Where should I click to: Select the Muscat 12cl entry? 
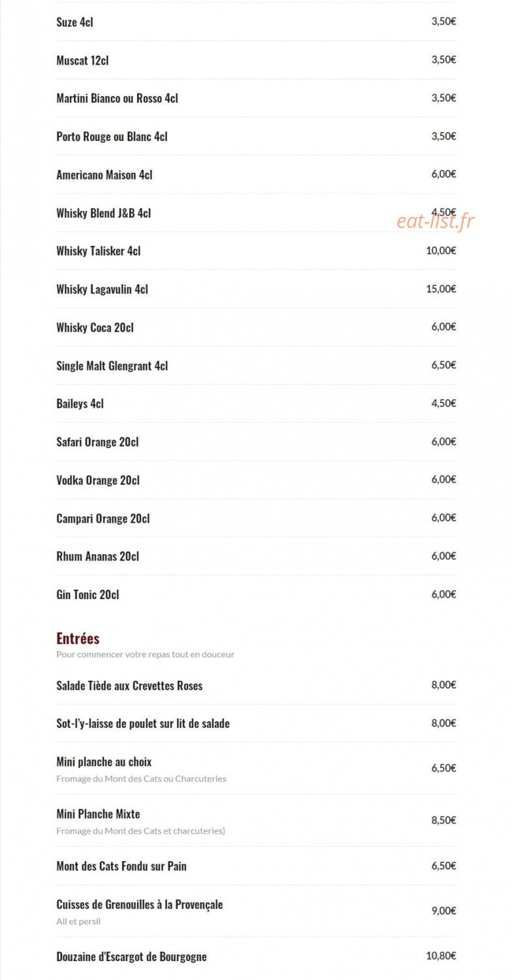[x=82, y=60]
